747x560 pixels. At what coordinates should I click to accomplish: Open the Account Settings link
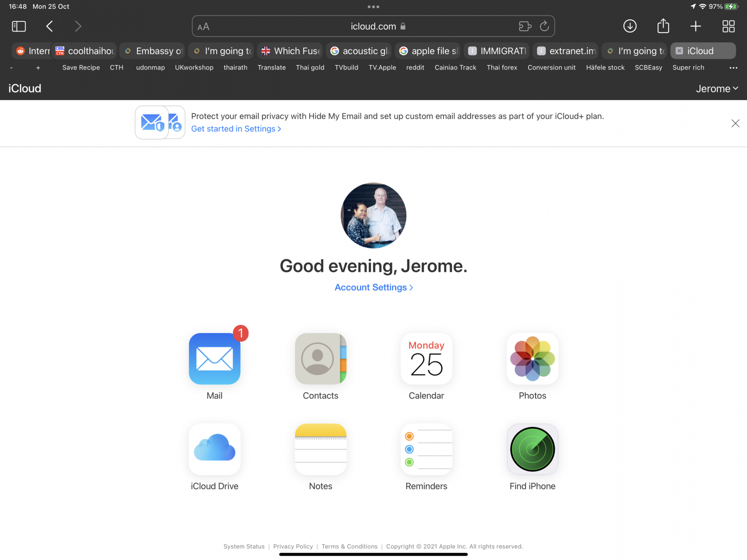click(x=373, y=287)
